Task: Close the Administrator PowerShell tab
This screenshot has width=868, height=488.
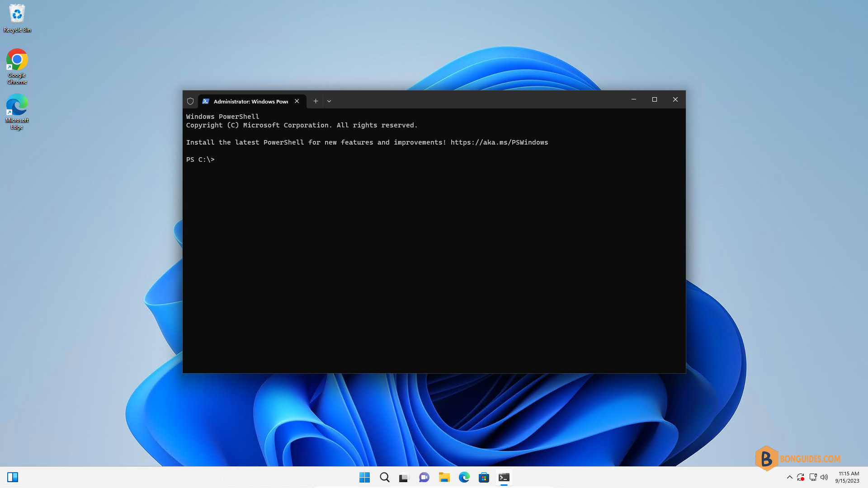Action: point(297,101)
